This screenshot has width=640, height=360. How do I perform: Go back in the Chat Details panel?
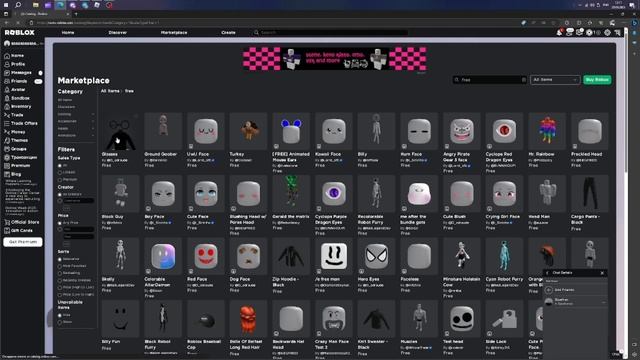click(x=547, y=273)
